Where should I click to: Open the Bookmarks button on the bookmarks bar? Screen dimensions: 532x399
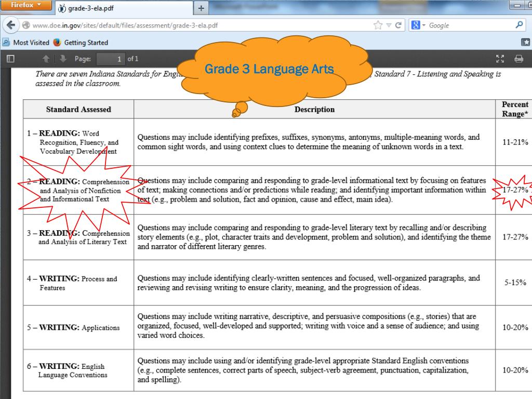coord(526,42)
